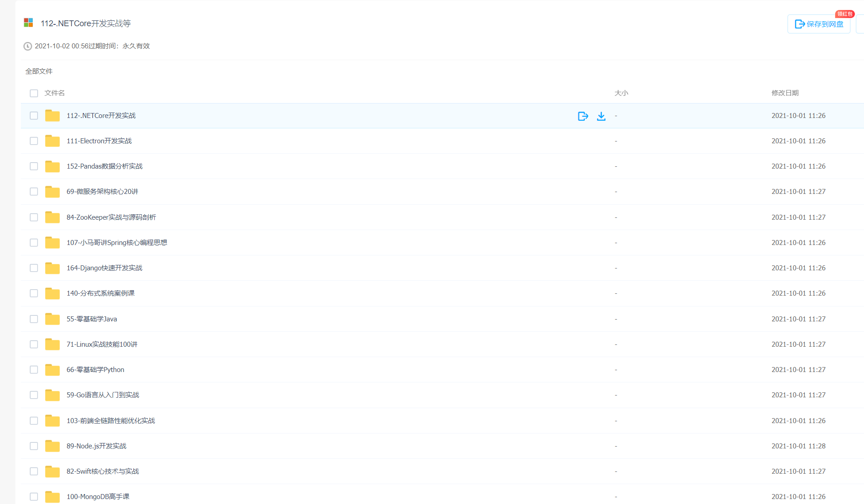The image size is (864, 504).
Task: Open folder name 69-微服务架构核心20讲
Action: [x=102, y=192]
